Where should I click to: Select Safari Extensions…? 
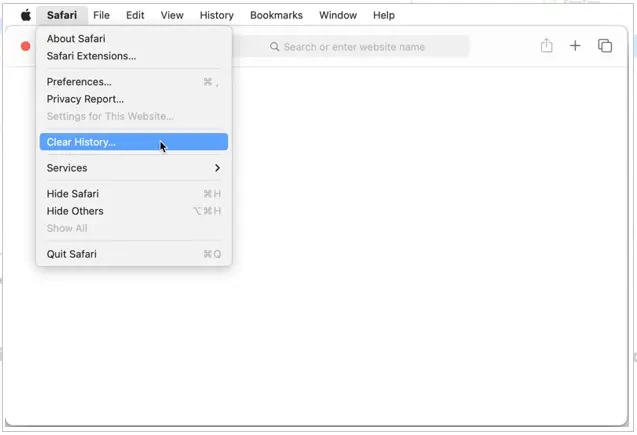click(x=134, y=56)
